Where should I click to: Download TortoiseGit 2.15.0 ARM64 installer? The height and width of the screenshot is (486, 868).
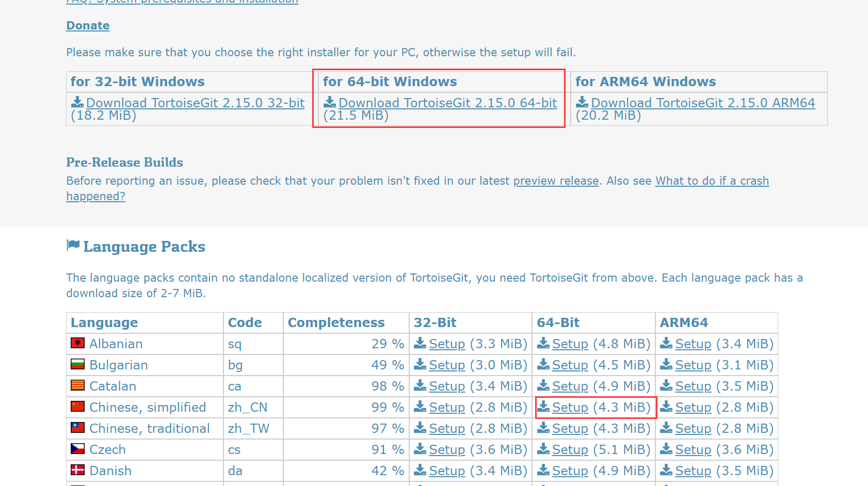pos(703,103)
